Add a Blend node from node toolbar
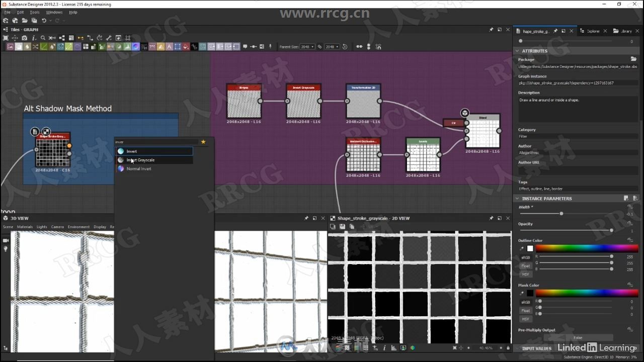 [19, 47]
